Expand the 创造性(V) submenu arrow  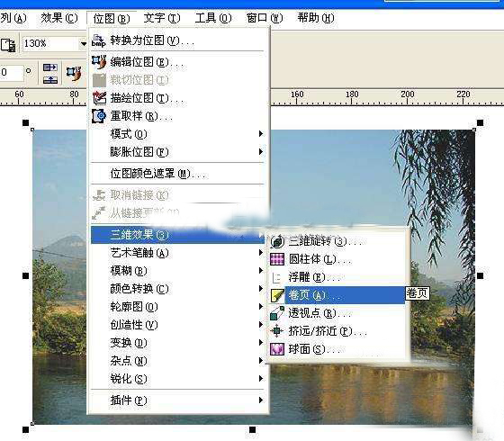(x=261, y=325)
